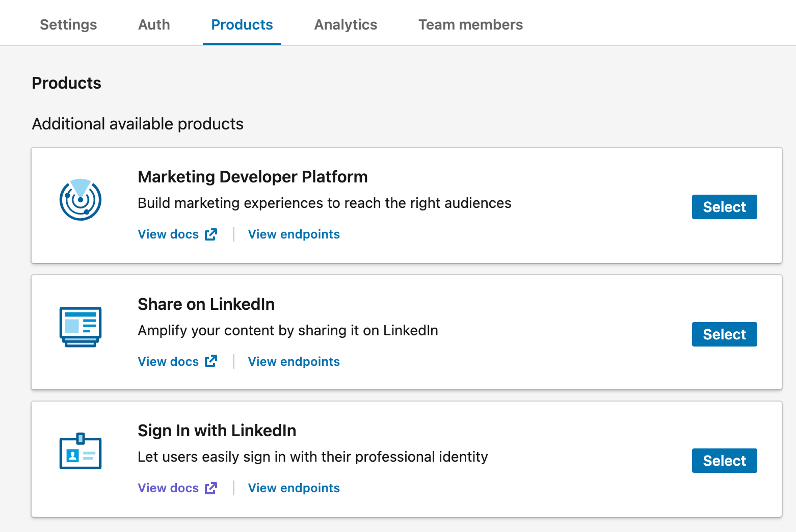Click the Share on LinkedIn news icon
This screenshot has height=532, width=796.
coord(81,327)
